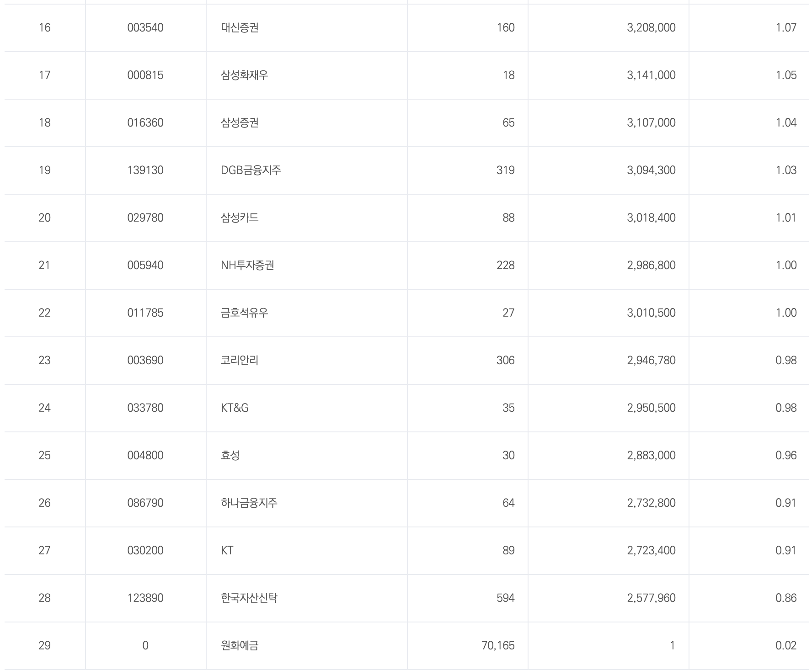Click the 효성 stock name cell
This screenshot has width=812, height=670.
tap(230, 456)
